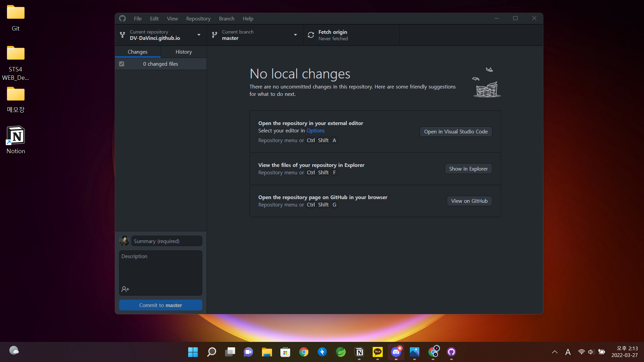This screenshot has height=362, width=644.
Task: Open the Repository menu
Action: [198, 19]
